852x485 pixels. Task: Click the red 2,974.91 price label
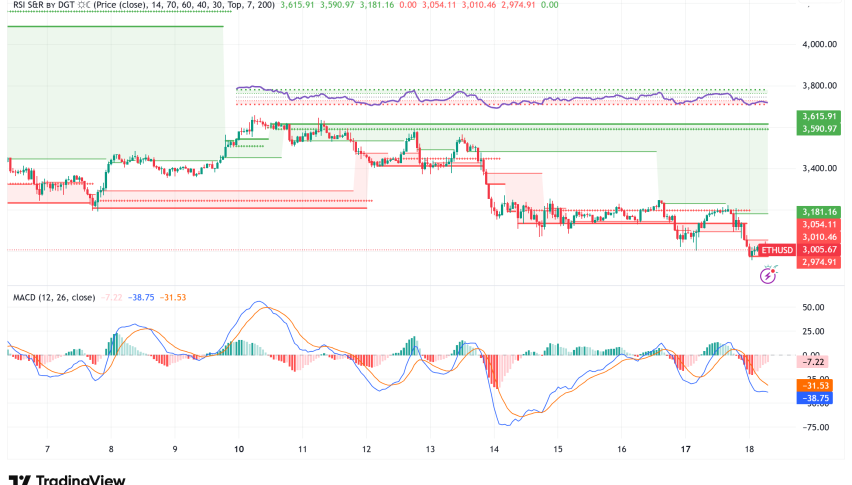(818, 262)
